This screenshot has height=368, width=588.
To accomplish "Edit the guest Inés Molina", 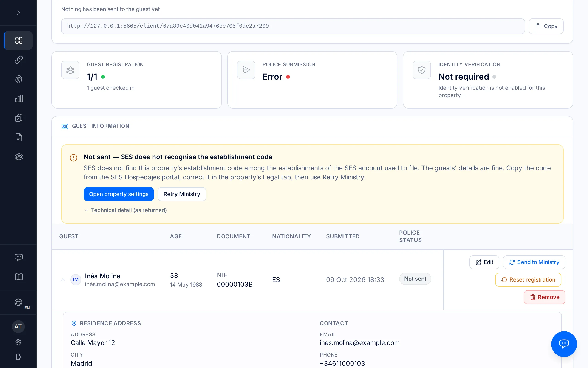I will (484, 262).
